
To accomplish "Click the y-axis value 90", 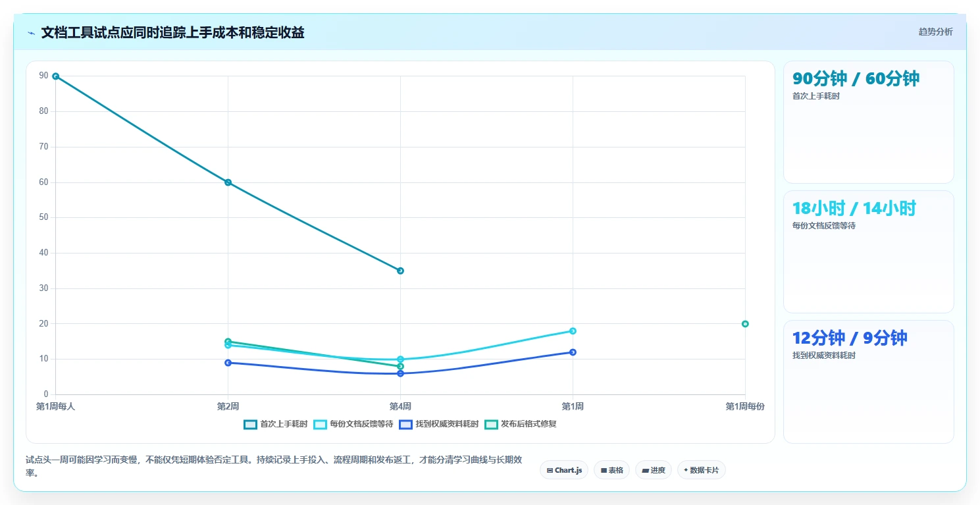I will pyautogui.click(x=44, y=76).
